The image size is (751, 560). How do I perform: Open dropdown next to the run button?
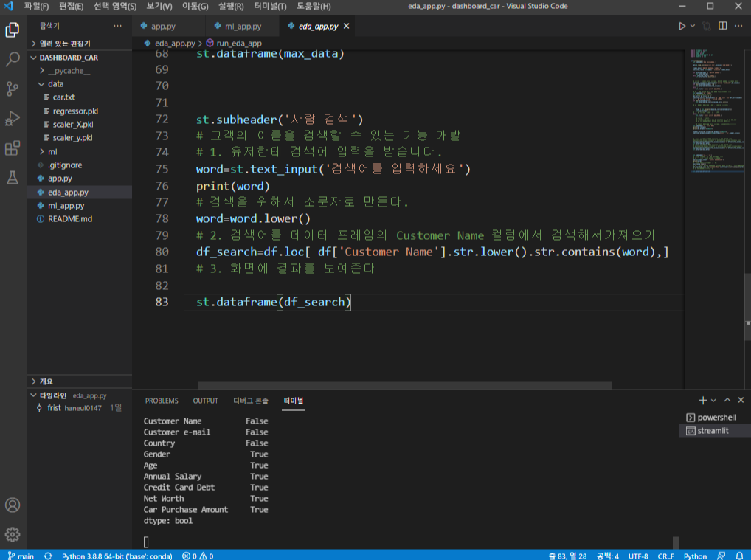pyautogui.click(x=693, y=26)
